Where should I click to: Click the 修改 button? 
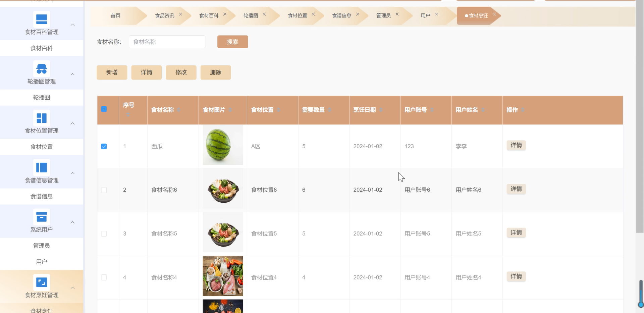(x=181, y=72)
